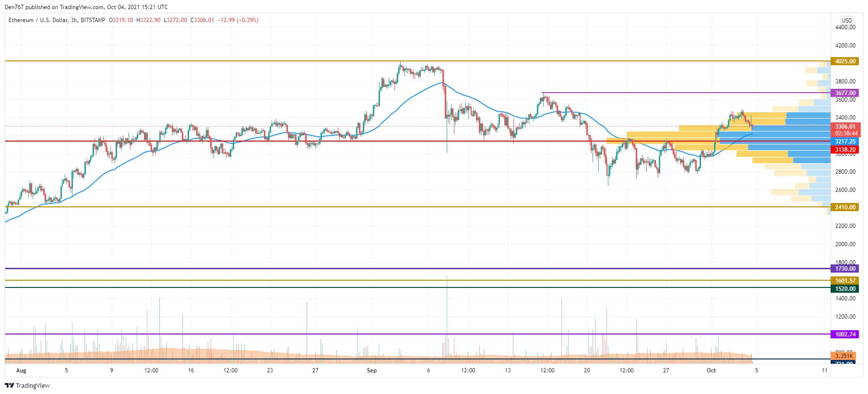Select the 2410.00 gold price label
Screen dimensions: 868x394
(845, 207)
